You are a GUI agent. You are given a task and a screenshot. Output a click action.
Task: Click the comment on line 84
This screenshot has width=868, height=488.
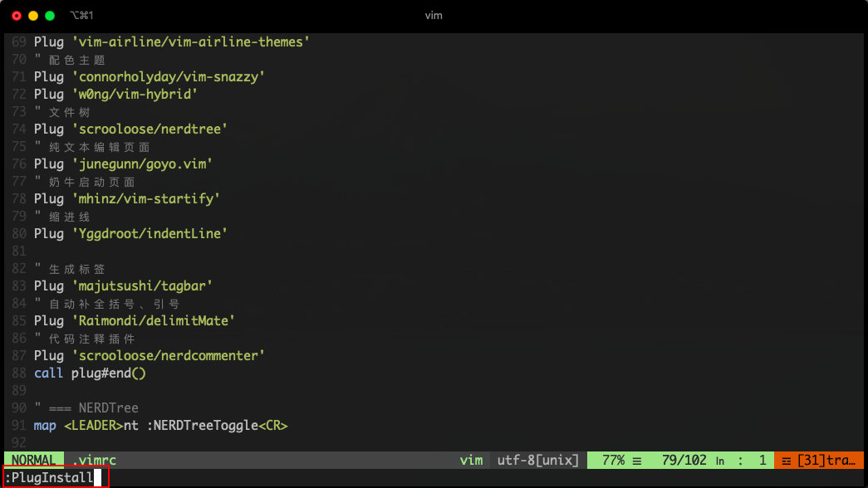pyautogui.click(x=107, y=304)
